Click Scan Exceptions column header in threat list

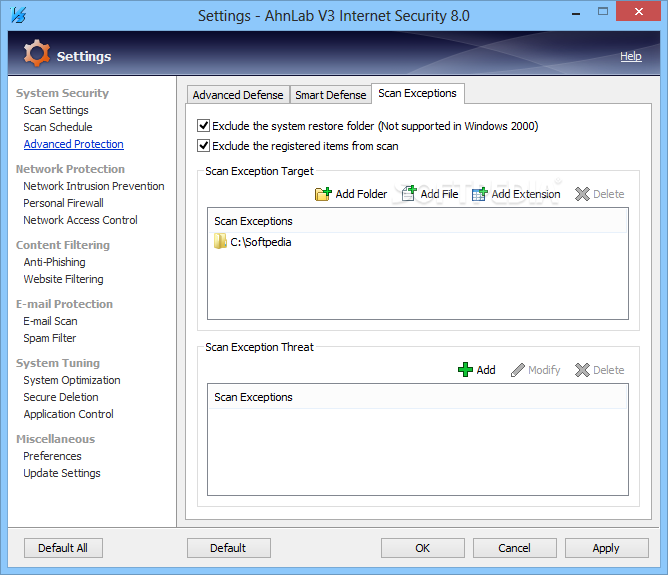(418, 397)
